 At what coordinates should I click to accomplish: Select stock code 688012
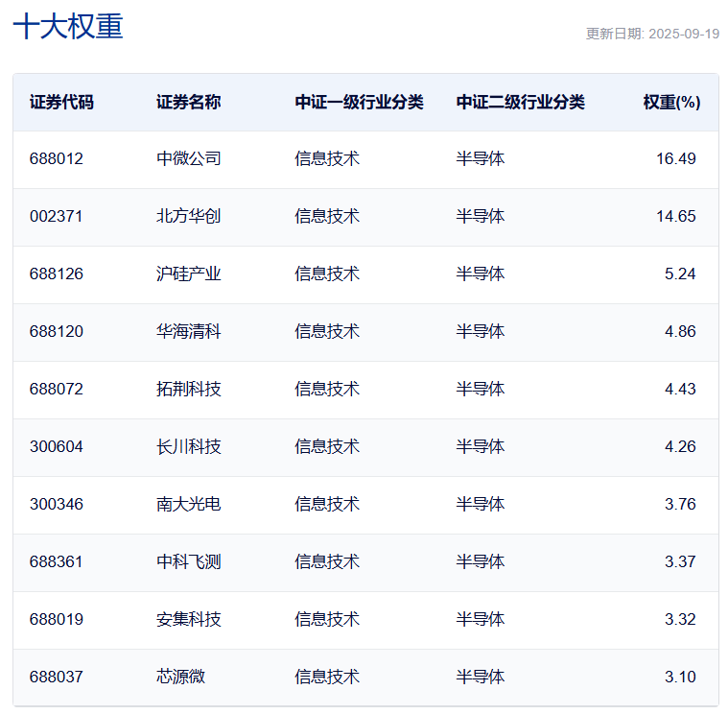[57, 159]
